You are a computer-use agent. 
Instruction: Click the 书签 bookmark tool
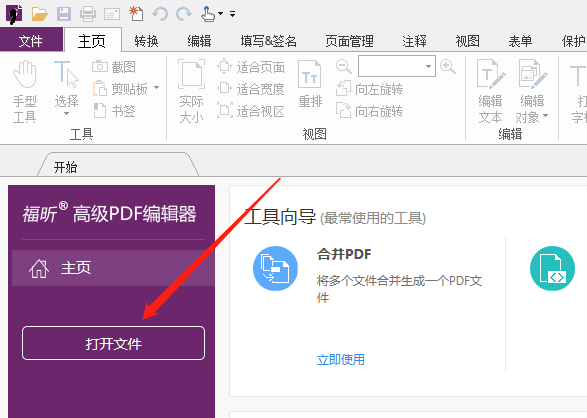[x=114, y=111]
